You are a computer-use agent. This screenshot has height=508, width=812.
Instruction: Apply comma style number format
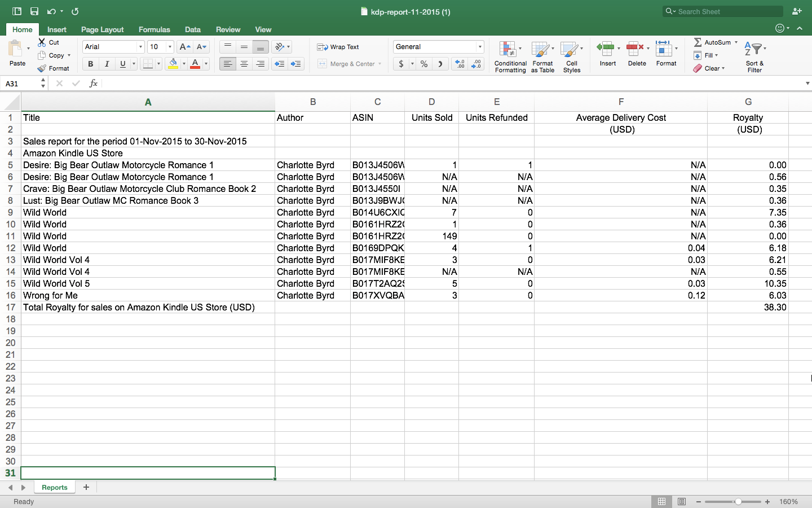pyautogui.click(x=440, y=64)
